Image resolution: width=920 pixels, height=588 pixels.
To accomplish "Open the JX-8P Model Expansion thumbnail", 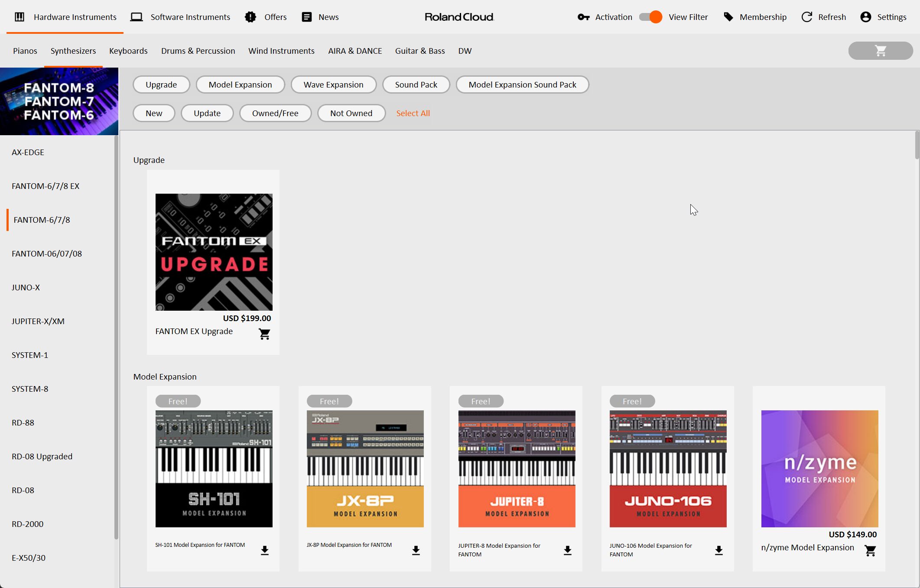I will (x=365, y=469).
